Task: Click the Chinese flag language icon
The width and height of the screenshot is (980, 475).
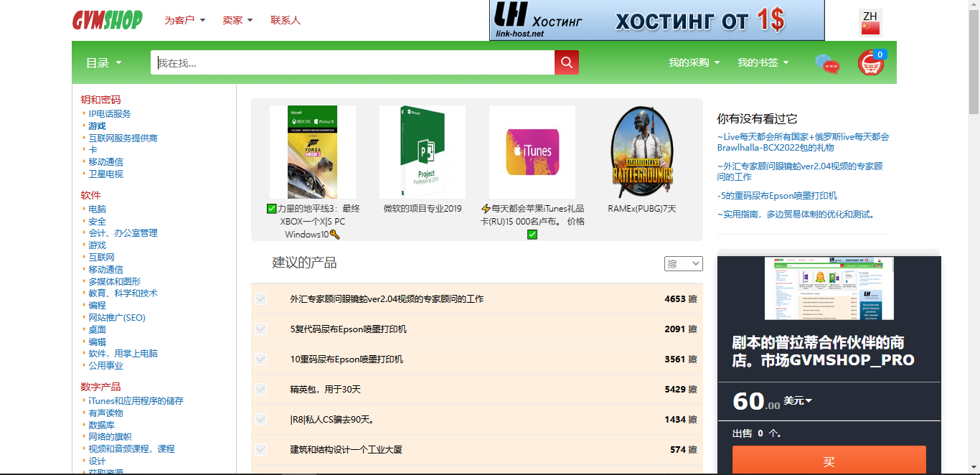Action: (x=870, y=28)
